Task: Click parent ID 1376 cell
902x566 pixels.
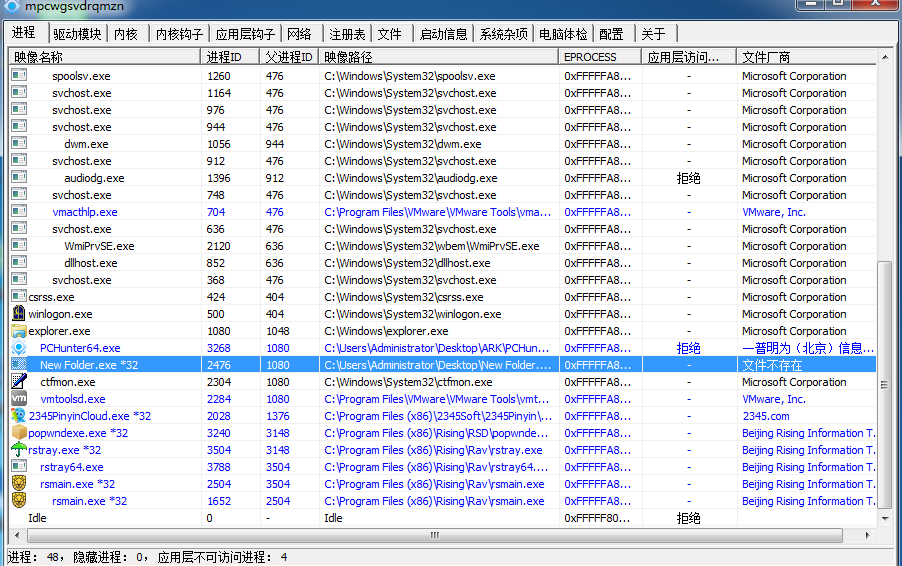Action: point(278,416)
